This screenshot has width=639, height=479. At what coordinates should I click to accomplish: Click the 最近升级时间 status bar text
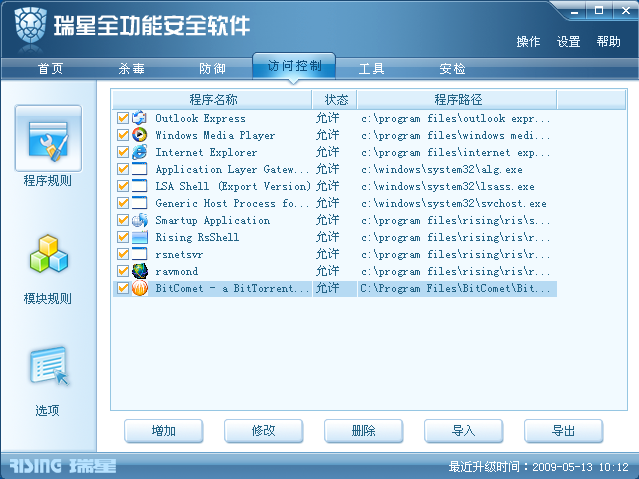[x=538, y=467]
